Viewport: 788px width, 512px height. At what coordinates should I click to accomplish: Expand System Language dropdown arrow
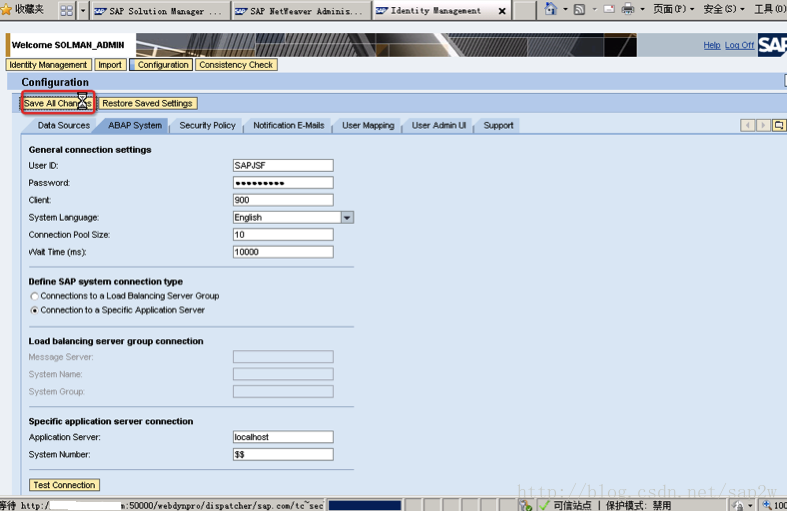coord(347,218)
